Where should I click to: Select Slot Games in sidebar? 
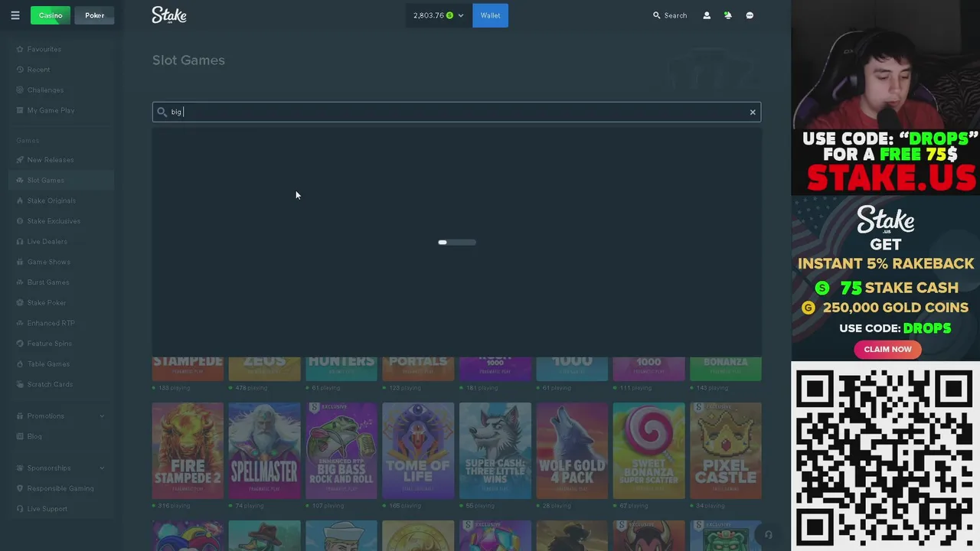(61, 181)
